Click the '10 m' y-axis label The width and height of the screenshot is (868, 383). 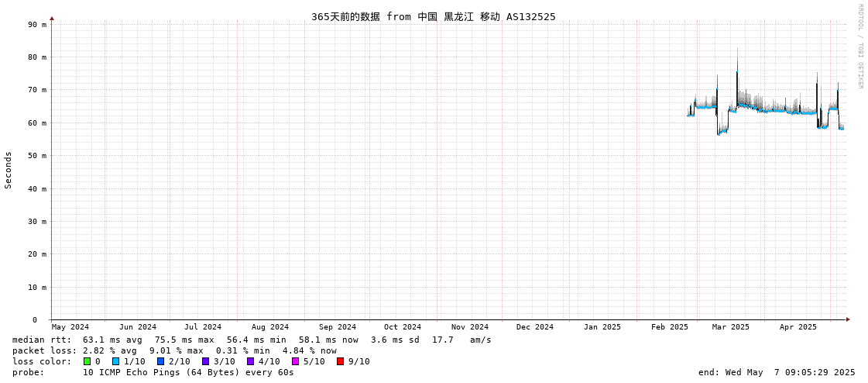click(36, 287)
